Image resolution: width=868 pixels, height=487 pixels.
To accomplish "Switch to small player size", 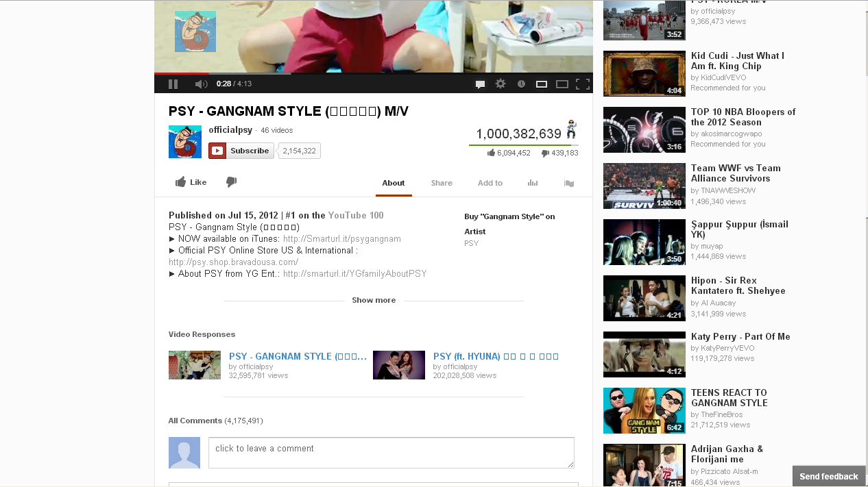I will click(x=542, y=84).
